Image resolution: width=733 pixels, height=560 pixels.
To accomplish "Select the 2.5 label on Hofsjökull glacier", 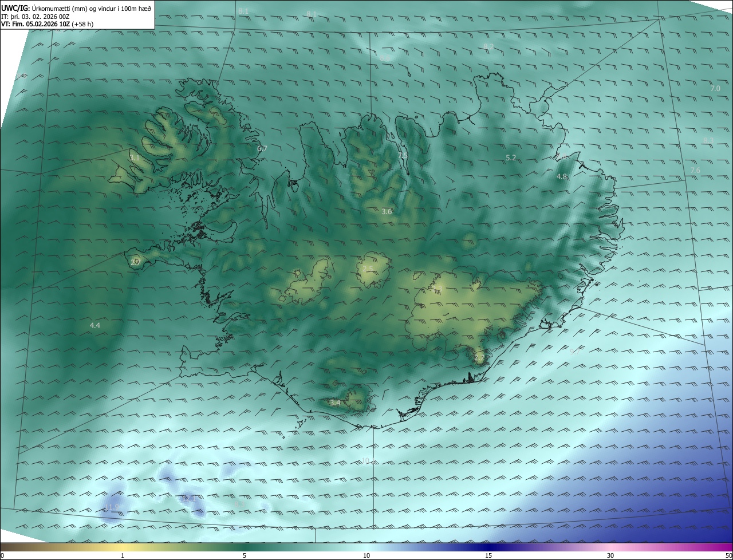I will point(368,269).
